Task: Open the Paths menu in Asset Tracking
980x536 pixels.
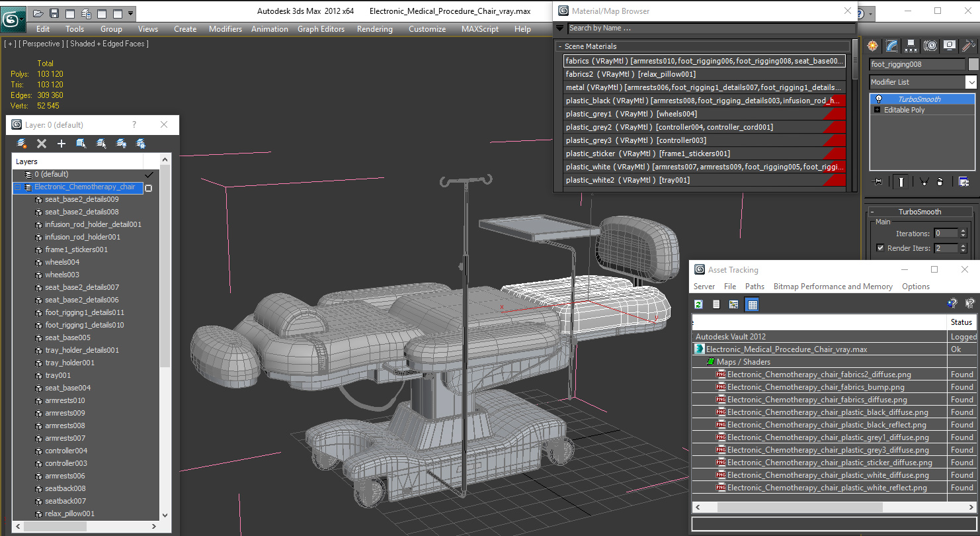Action: pos(755,287)
